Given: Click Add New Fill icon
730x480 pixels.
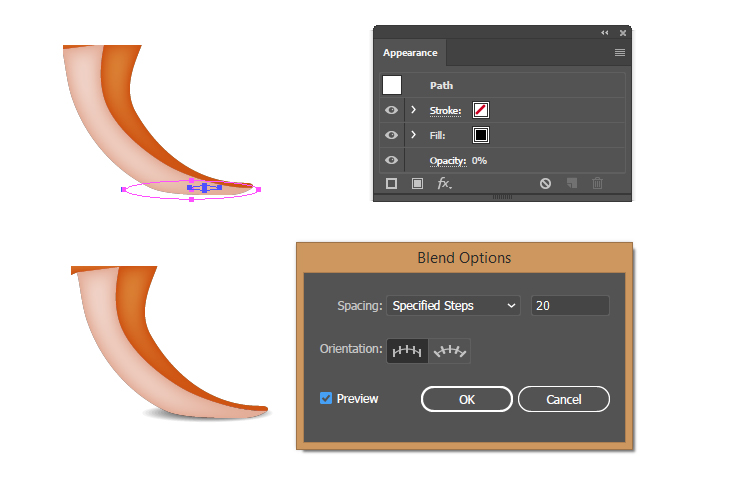Looking at the screenshot, I should [x=418, y=183].
